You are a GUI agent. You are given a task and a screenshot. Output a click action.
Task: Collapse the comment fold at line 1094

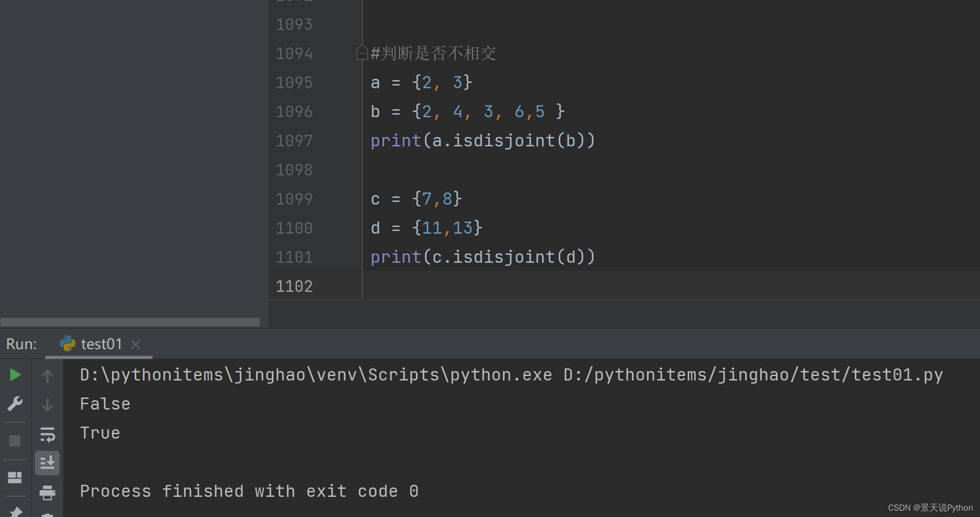(362, 53)
